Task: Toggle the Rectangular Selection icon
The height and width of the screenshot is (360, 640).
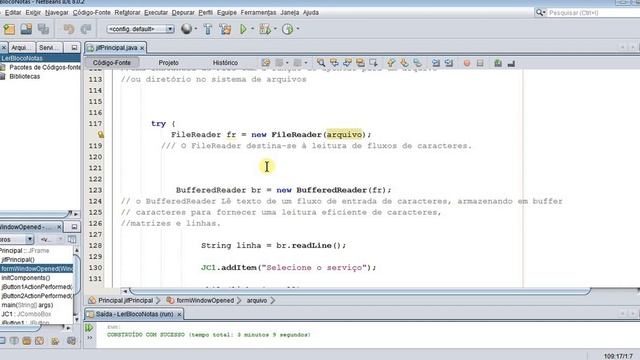Action: point(373,63)
